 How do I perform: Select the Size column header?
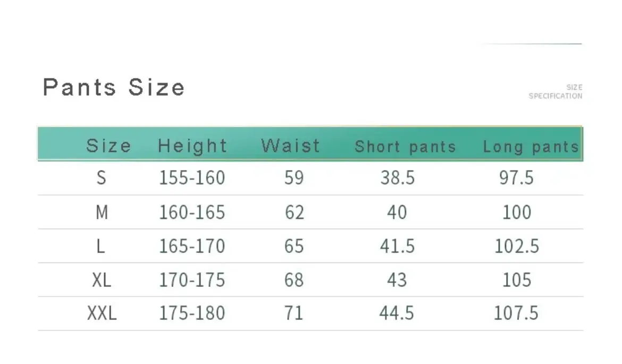point(108,146)
